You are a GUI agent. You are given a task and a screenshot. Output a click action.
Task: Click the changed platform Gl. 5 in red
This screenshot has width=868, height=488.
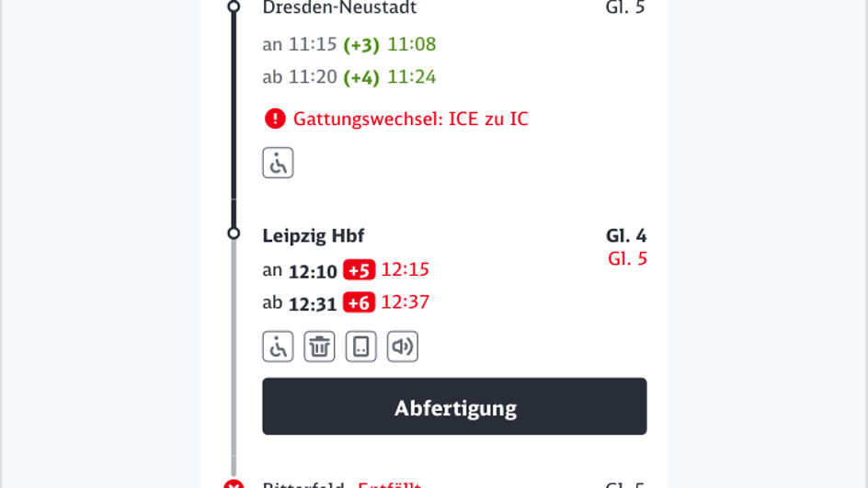[627, 258]
